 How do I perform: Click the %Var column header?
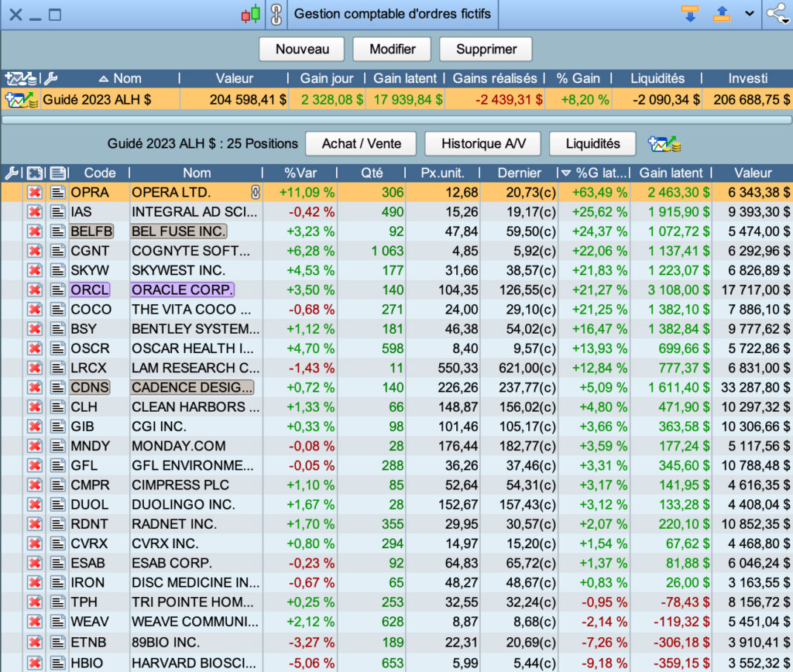300,173
